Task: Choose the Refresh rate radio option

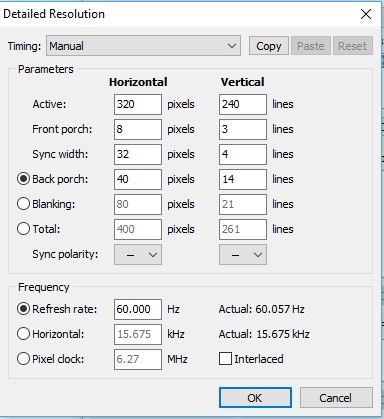Action: 23,309
